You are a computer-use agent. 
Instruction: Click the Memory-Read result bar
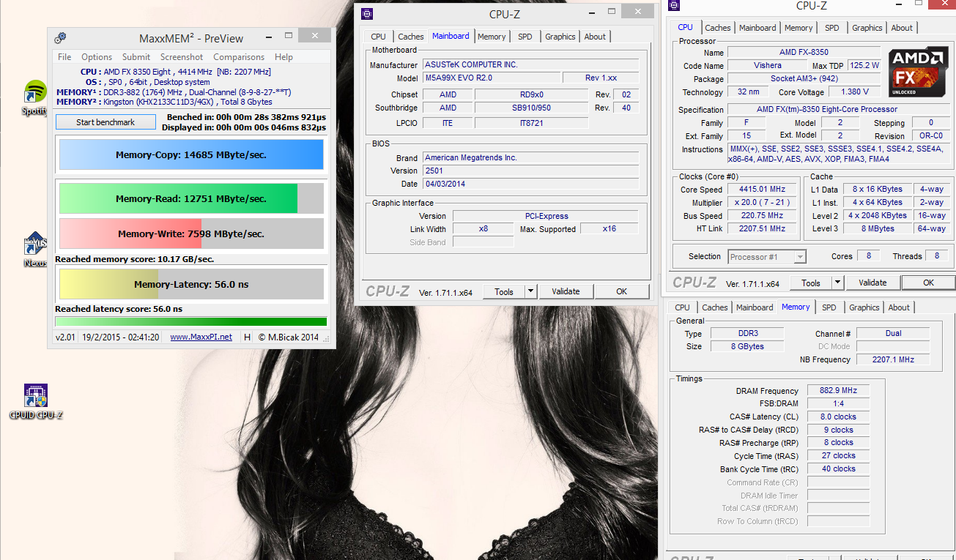click(191, 198)
